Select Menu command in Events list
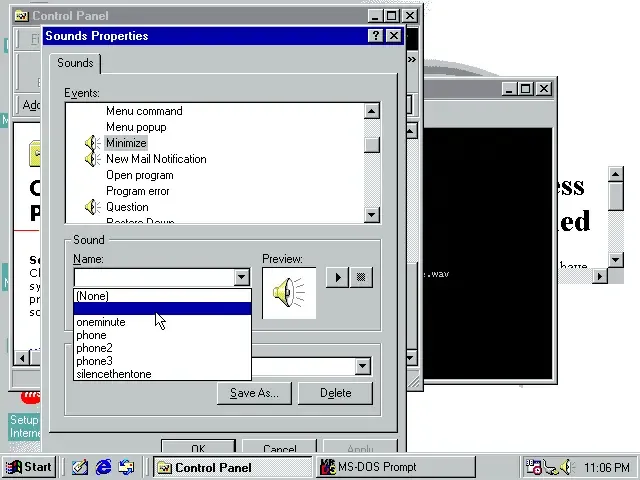Image resolution: width=640 pixels, height=480 pixels. point(144,111)
